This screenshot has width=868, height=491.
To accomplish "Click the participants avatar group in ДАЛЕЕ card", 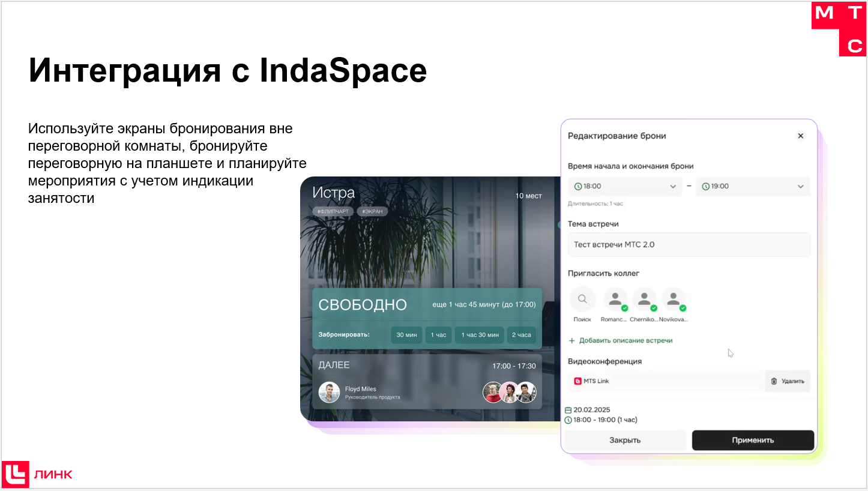I will (510, 393).
